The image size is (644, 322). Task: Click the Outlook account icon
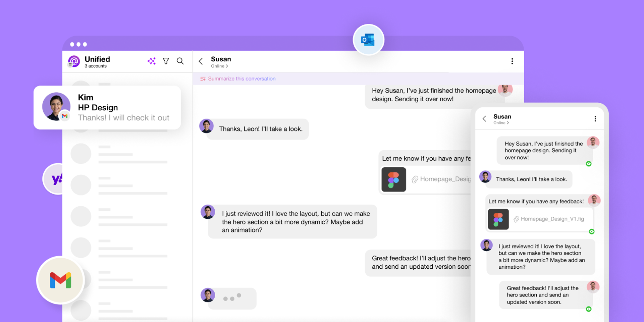(368, 40)
